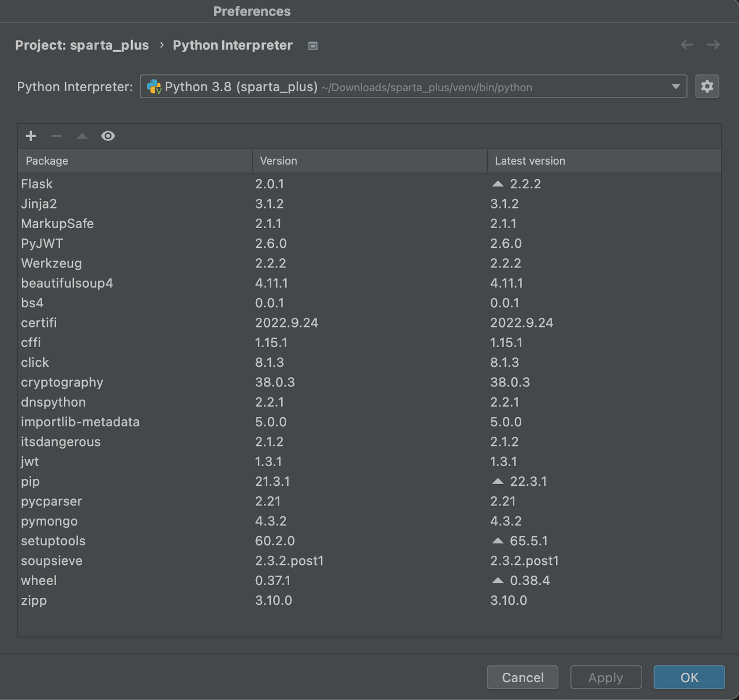Screen dimensions: 739x700
Task: Click the upgrade arrow next to pip 22.3.1
Action: coord(498,481)
